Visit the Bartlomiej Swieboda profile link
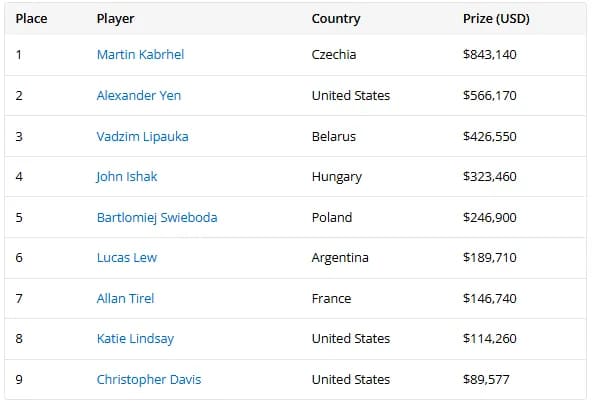Image resolution: width=593 pixels, height=405 pixels. point(157,217)
